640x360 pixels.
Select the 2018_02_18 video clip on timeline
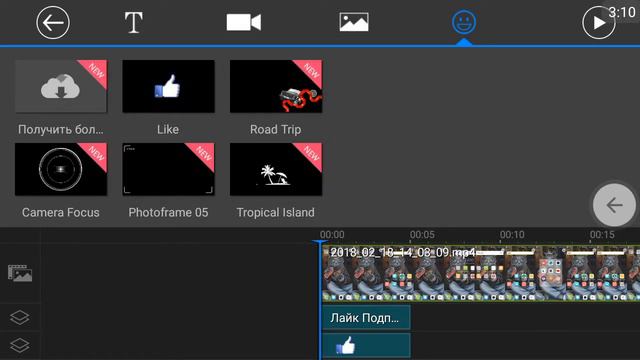point(481,273)
